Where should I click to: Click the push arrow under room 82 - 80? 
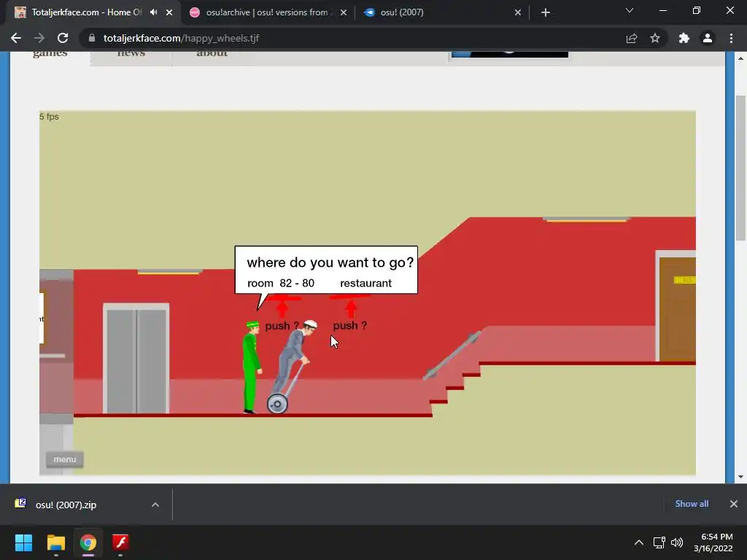pyautogui.click(x=282, y=307)
